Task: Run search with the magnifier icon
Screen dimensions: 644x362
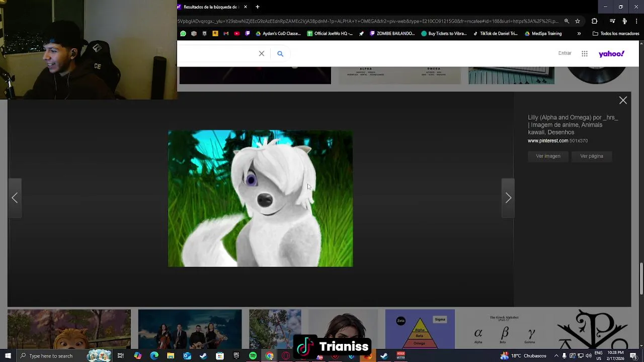Action: pyautogui.click(x=280, y=53)
